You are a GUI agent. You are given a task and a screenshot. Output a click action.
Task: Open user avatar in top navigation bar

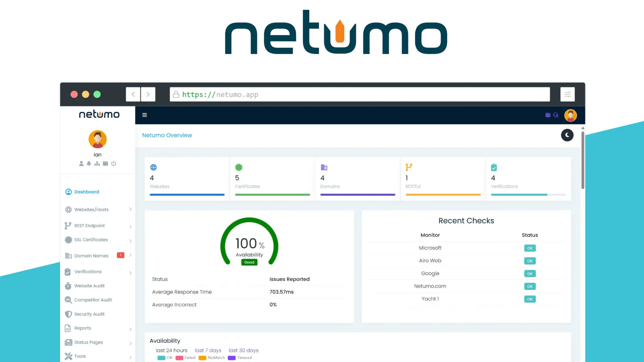point(570,115)
